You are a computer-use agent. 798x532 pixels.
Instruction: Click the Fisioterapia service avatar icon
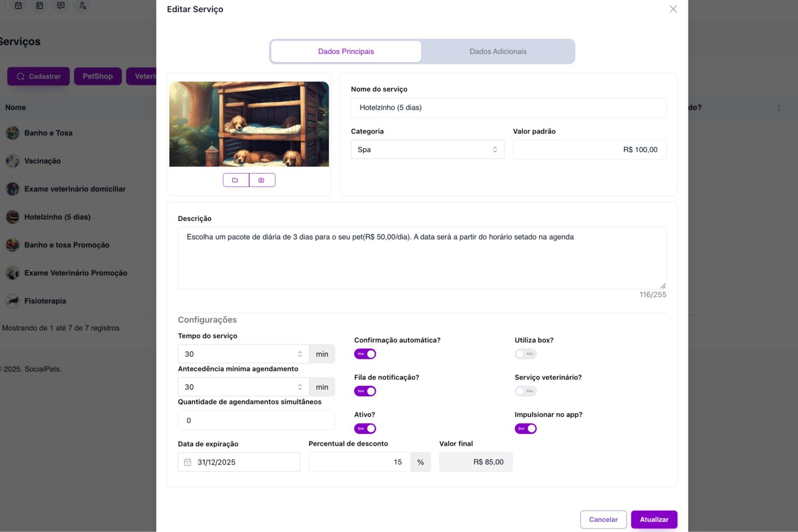(x=12, y=301)
